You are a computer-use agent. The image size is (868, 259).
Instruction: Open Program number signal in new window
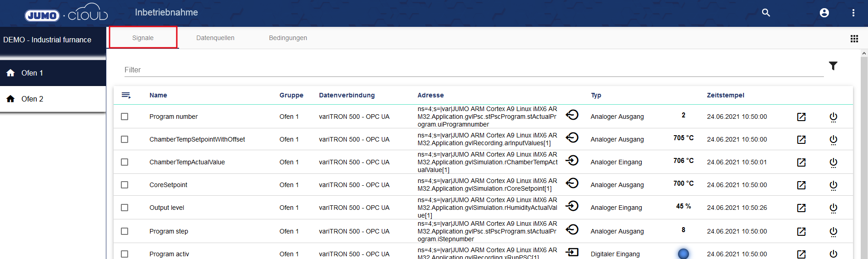tap(801, 117)
